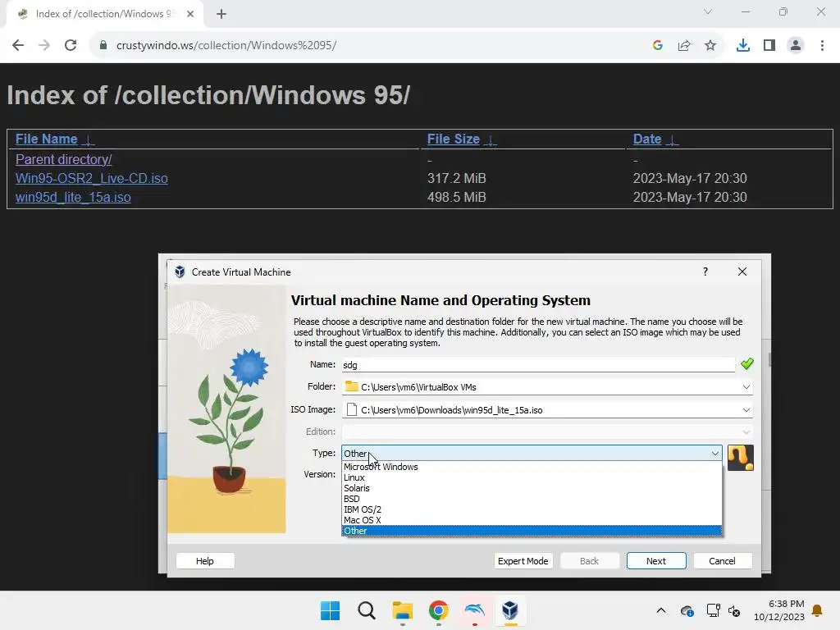Image resolution: width=840 pixels, height=630 pixels.
Task: Click the Google icon in address bar
Action: pos(658,46)
